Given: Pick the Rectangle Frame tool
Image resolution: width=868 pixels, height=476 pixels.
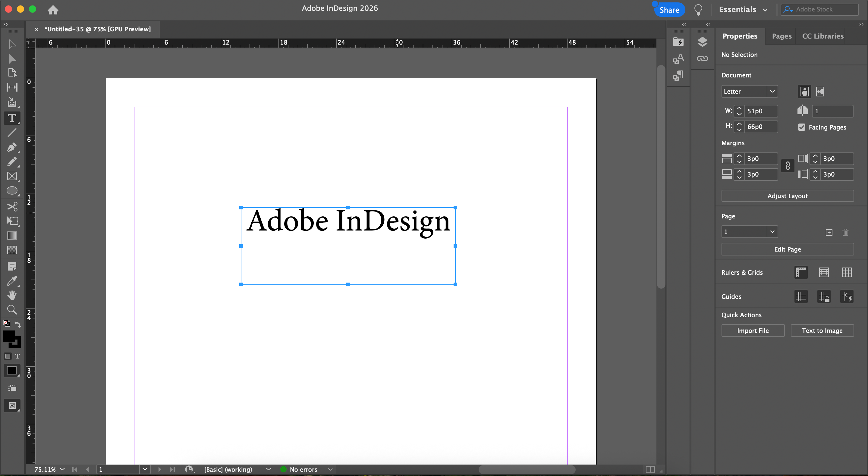Looking at the screenshot, I should (x=12, y=176).
